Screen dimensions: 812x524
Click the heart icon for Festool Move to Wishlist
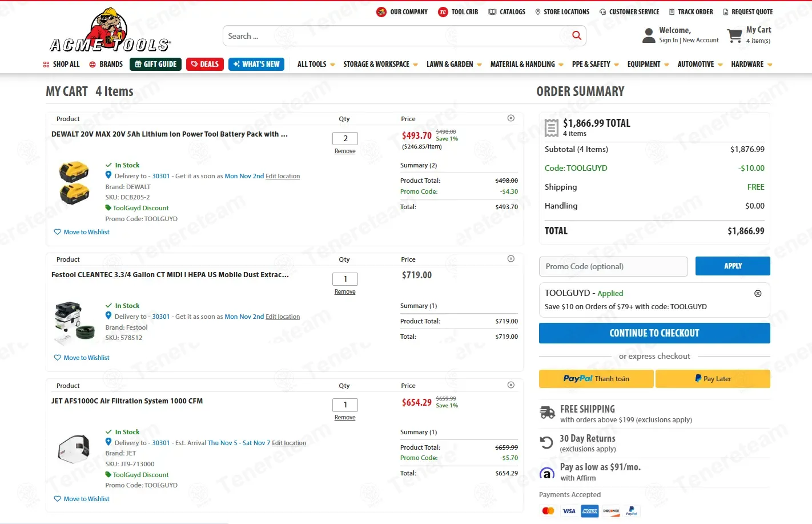pos(57,358)
